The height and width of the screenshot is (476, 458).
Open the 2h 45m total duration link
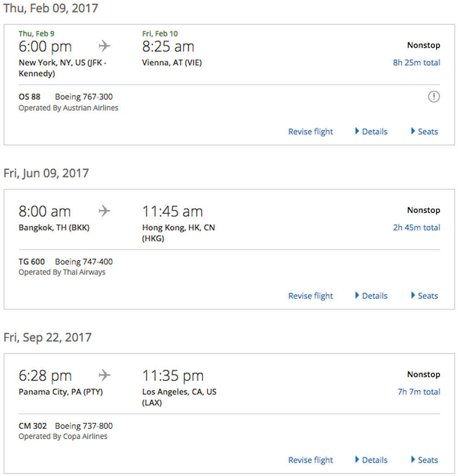tap(416, 227)
